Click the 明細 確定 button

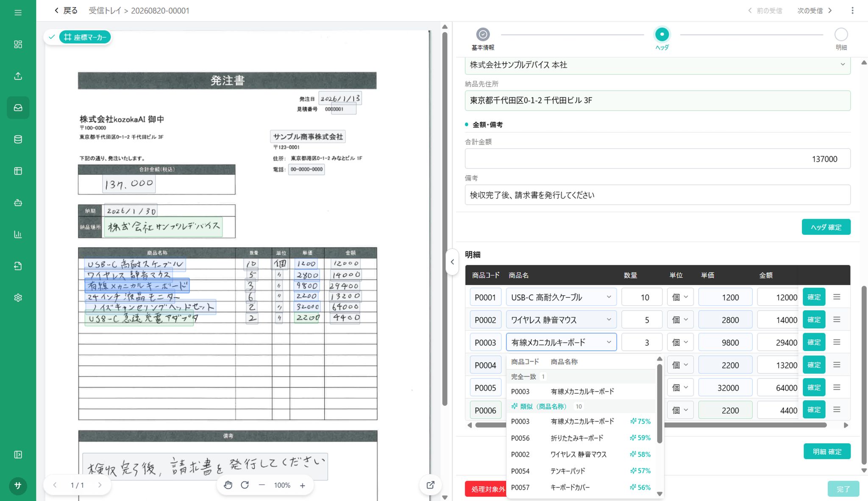(827, 451)
